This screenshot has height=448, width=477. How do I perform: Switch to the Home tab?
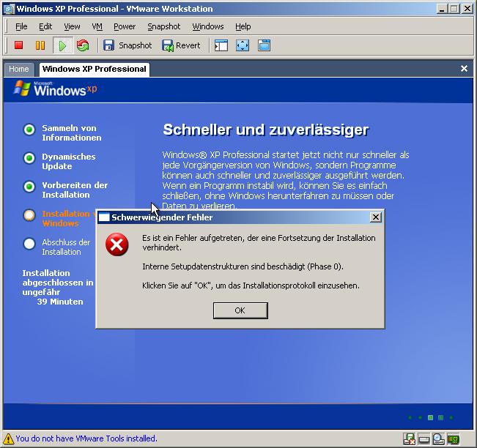(x=19, y=70)
